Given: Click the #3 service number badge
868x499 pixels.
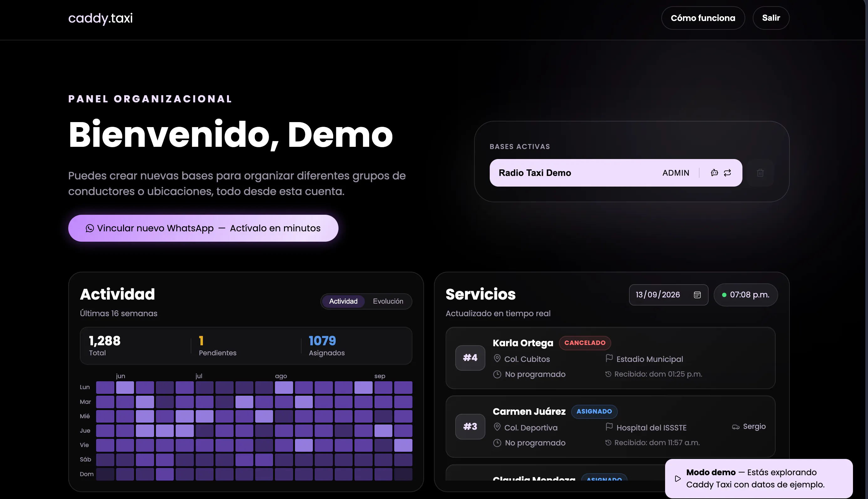Looking at the screenshot, I should [470, 426].
